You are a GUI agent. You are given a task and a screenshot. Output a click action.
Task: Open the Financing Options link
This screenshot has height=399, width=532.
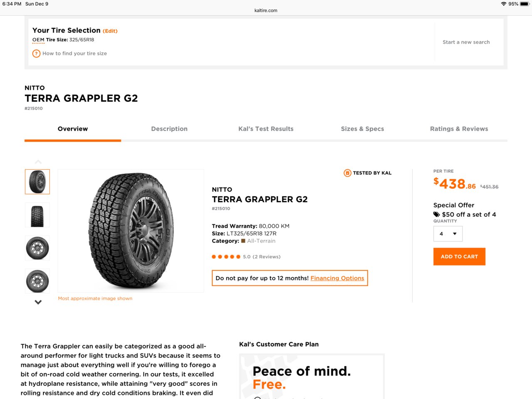click(x=337, y=278)
